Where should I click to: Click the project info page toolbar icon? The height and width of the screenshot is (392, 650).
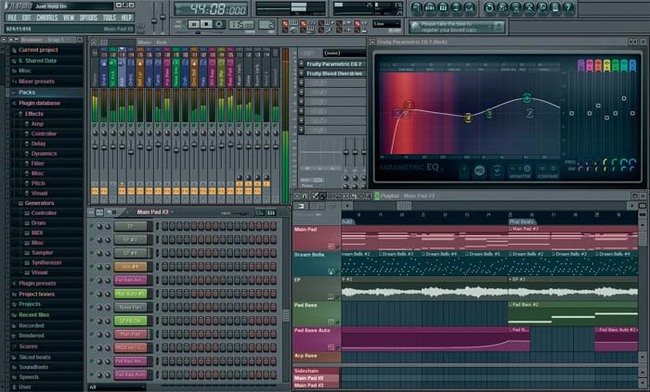[555, 7]
